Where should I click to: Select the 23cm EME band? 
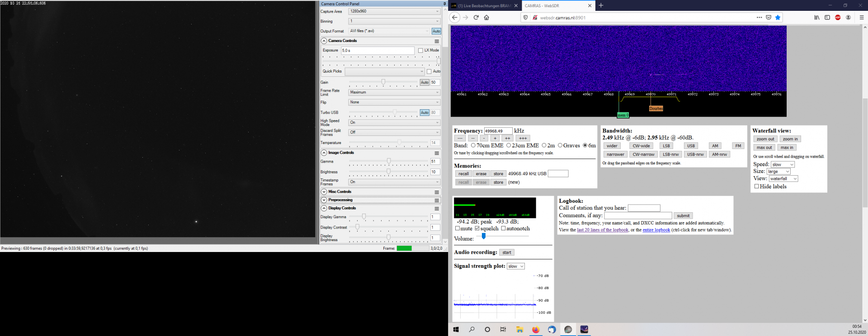tap(509, 145)
